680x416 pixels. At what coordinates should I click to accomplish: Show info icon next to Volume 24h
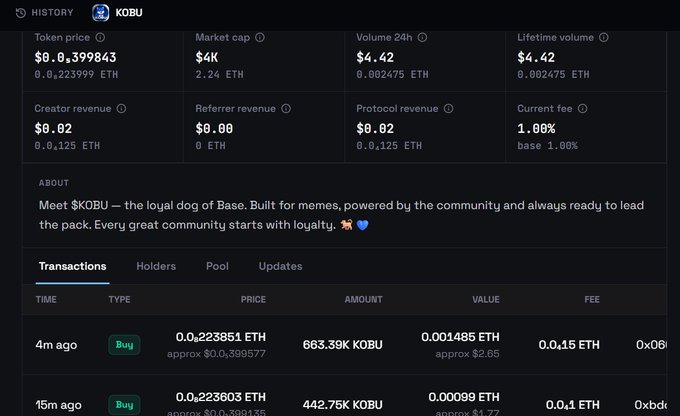[x=422, y=37]
